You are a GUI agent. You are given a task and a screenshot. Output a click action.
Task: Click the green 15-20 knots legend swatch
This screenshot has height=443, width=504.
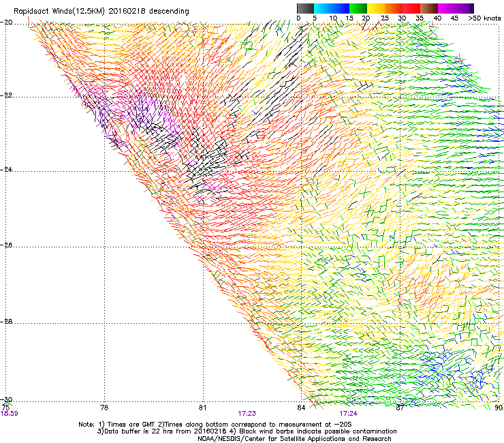(x=358, y=8)
